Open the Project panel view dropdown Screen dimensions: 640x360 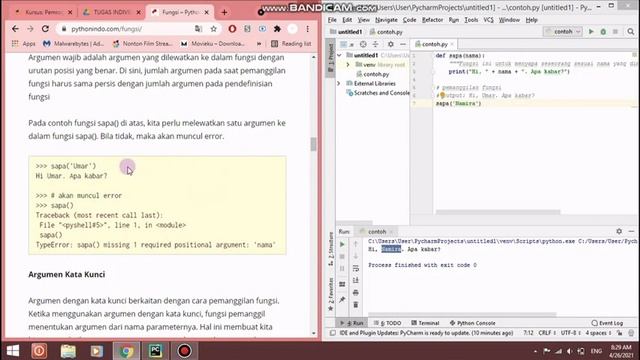tap(347, 44)
